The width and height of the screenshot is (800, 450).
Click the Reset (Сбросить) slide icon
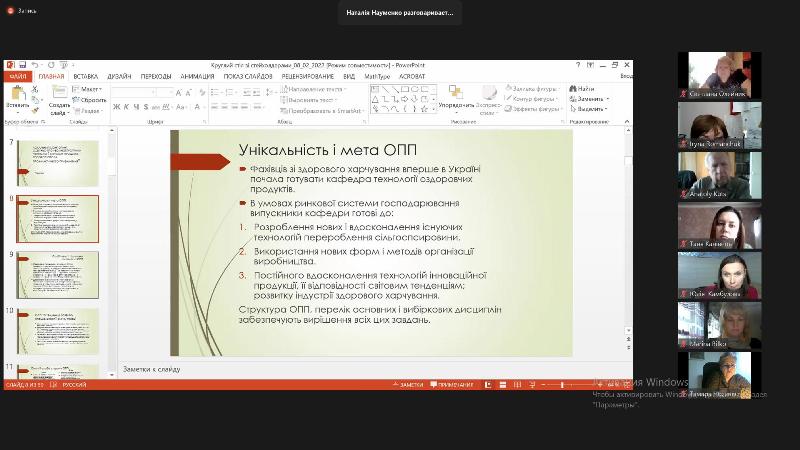[90, 100]
